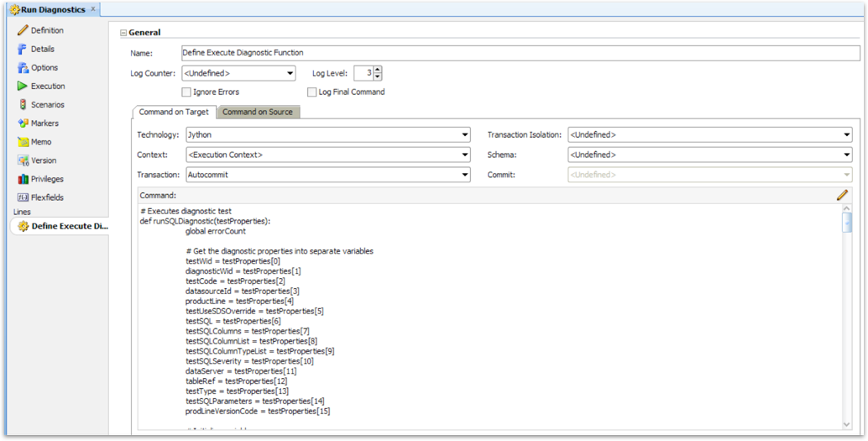
Task: Open the Options sidebar icon
Action: click(x=23, y=67)
